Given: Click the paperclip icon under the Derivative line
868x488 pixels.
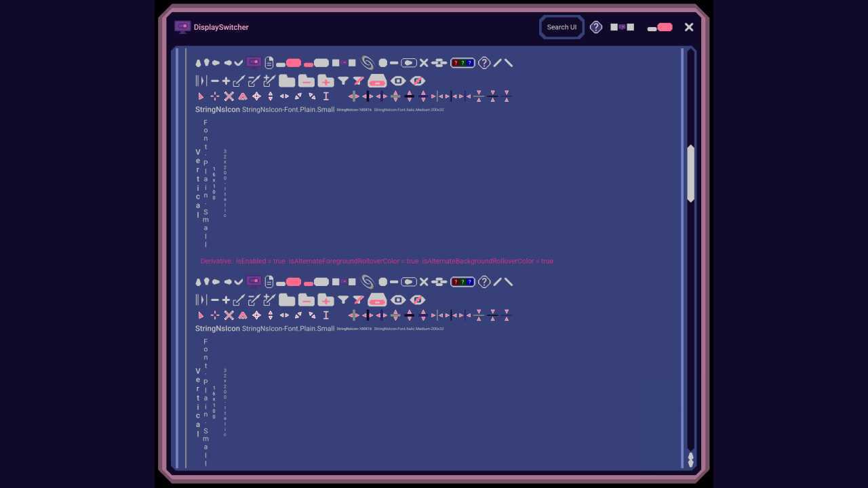Looking at the screenshot, I should (368, 282).
